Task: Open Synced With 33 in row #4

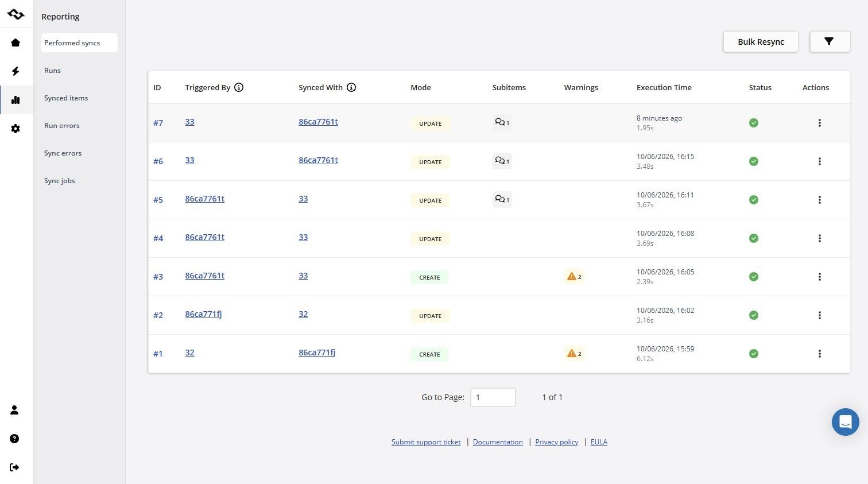Action: 303,237
